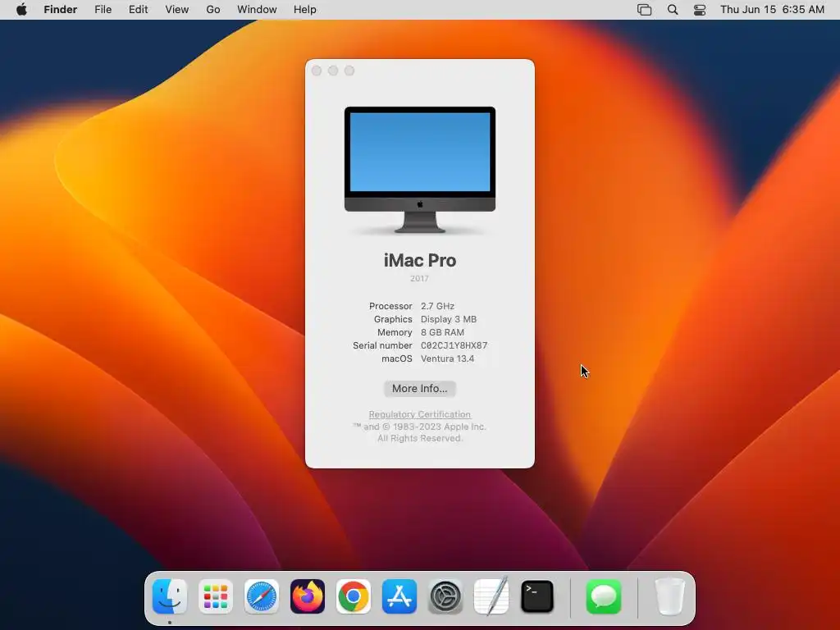
Task: Open Launchpad in the Dock
Action: [x=216, y=596]
